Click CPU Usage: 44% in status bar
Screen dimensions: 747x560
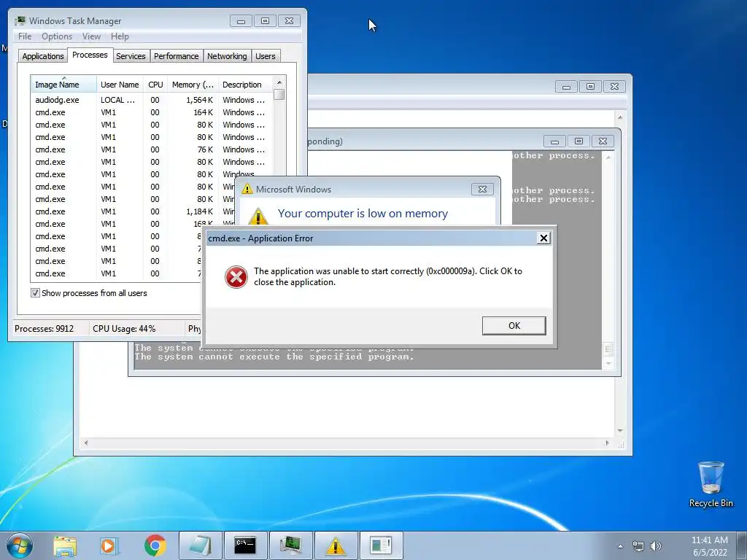coord(124,329)
